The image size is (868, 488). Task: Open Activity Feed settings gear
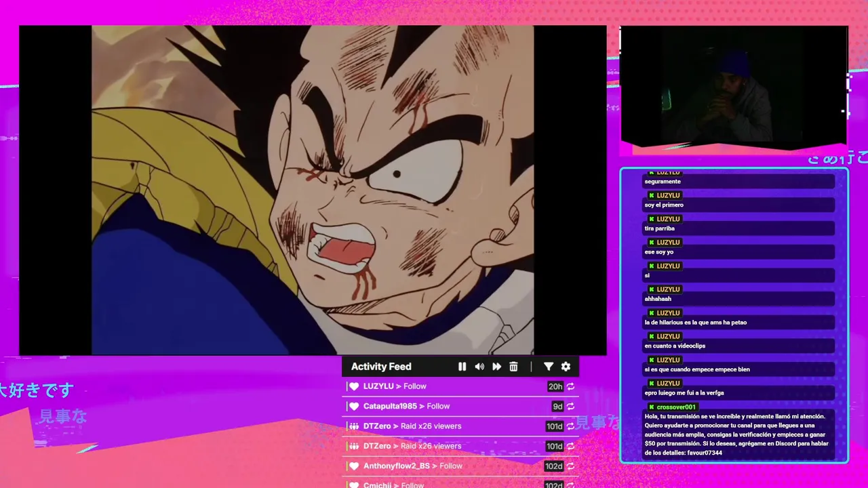[566, 367]
